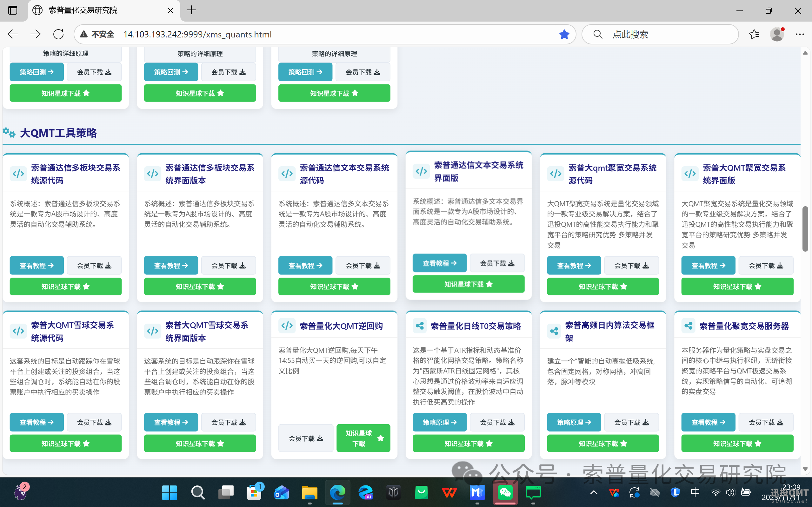Click the </> icon on 索普通达信文本交易系统界面版 card

pyautogui.click(x=421, y=171)
